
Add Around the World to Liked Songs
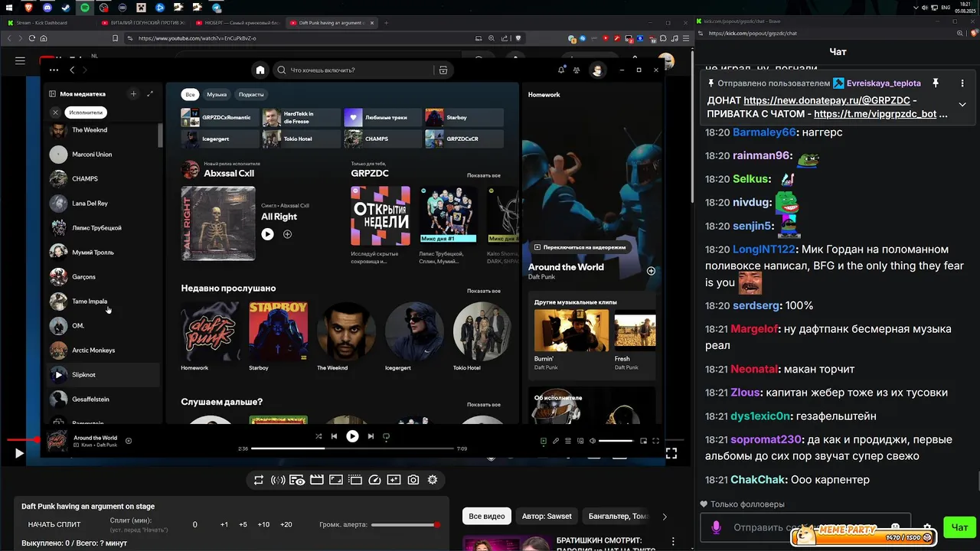tap(129, 440)
